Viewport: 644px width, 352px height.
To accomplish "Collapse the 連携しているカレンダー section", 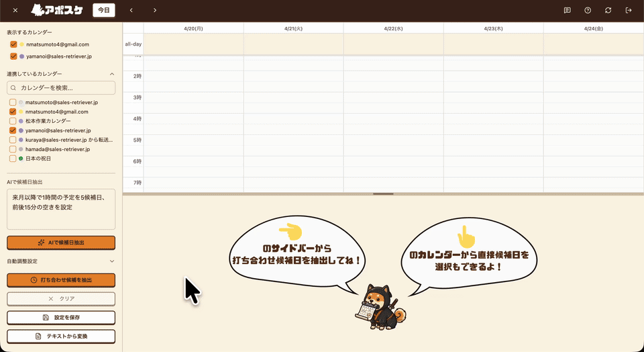I will [x=112, y=74].
